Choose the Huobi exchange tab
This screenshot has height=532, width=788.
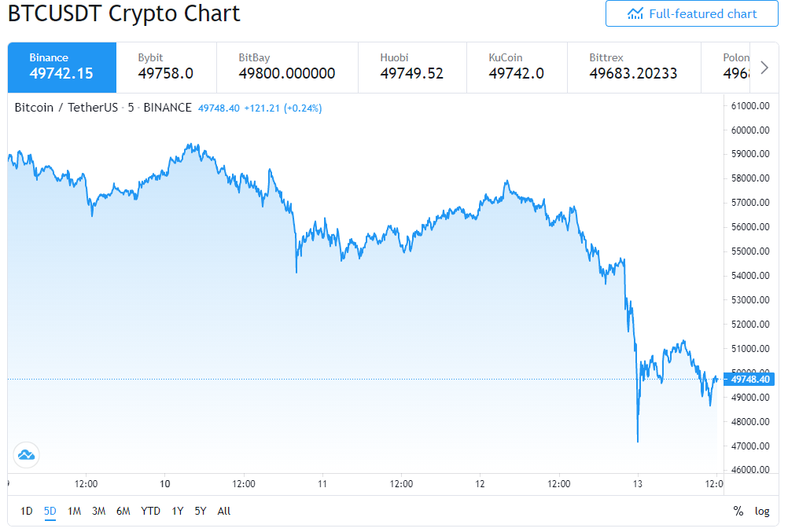tap(412, 68)
